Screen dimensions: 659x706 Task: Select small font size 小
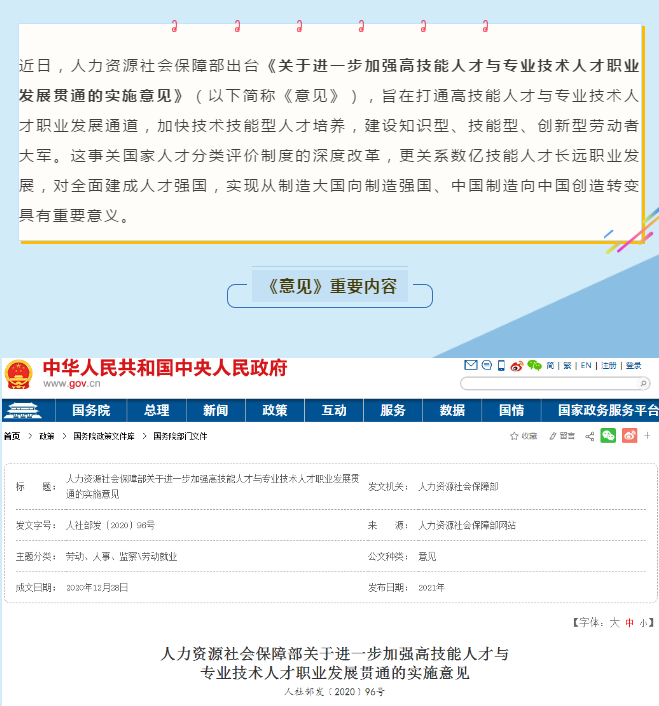[x=644, y=622]
